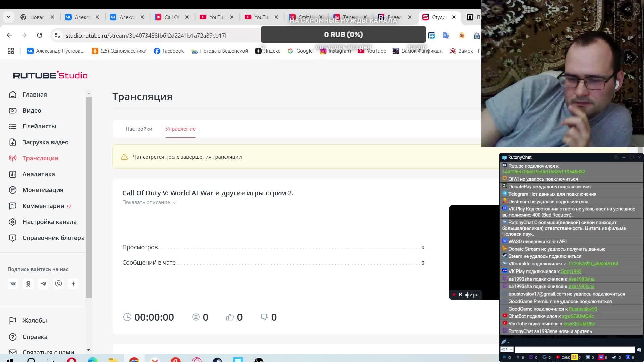644x362 pixels.
Task: Click the Viber social icon
Action: click(58, 284)
